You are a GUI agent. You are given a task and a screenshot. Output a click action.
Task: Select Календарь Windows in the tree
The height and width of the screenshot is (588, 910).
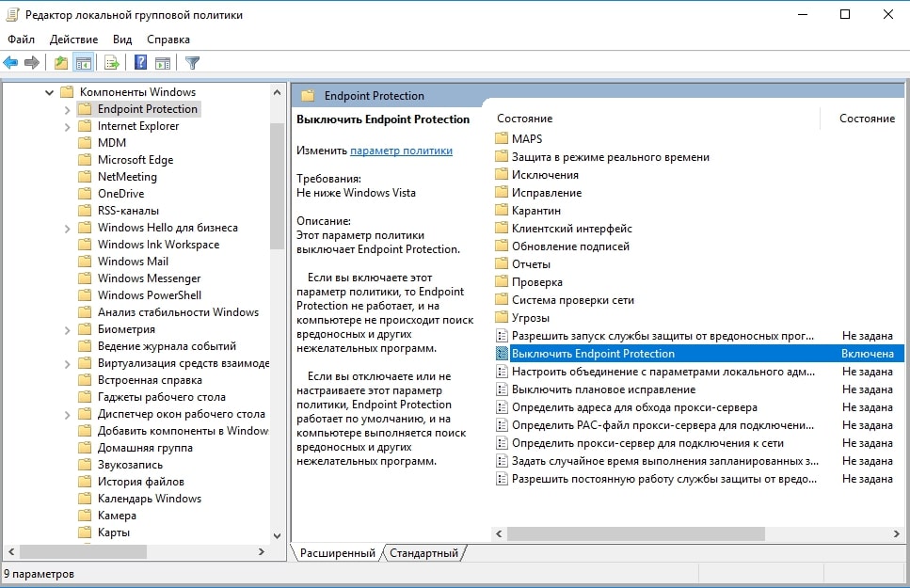point(150,498)
